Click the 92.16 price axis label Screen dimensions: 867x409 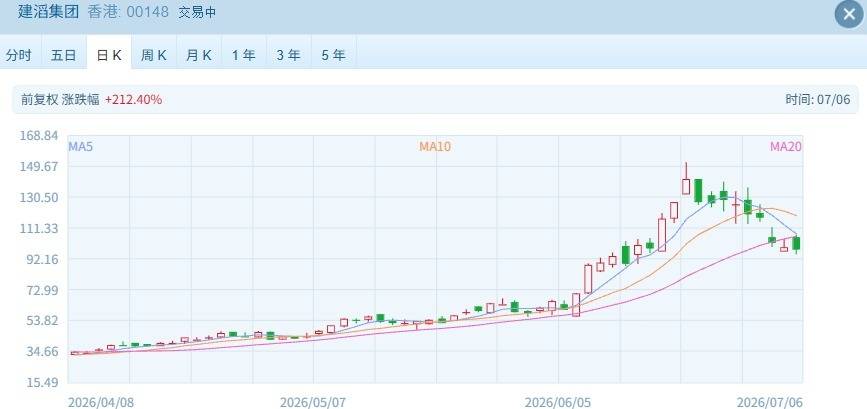[43, 260]
